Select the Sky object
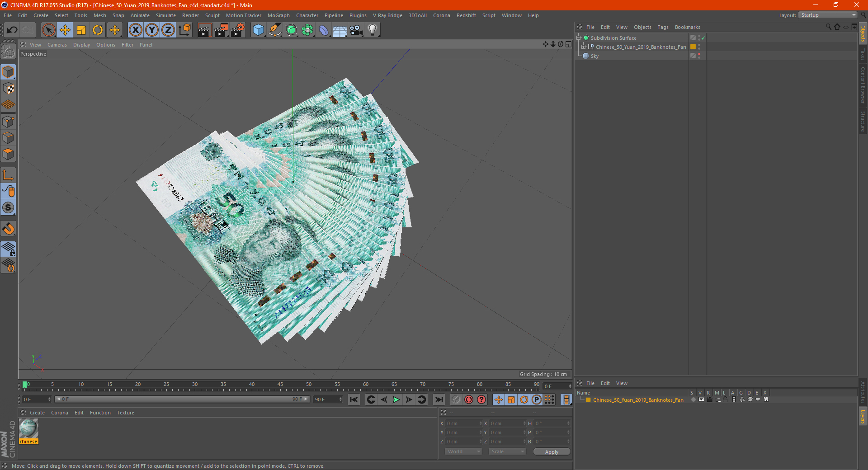 [594, 56]
